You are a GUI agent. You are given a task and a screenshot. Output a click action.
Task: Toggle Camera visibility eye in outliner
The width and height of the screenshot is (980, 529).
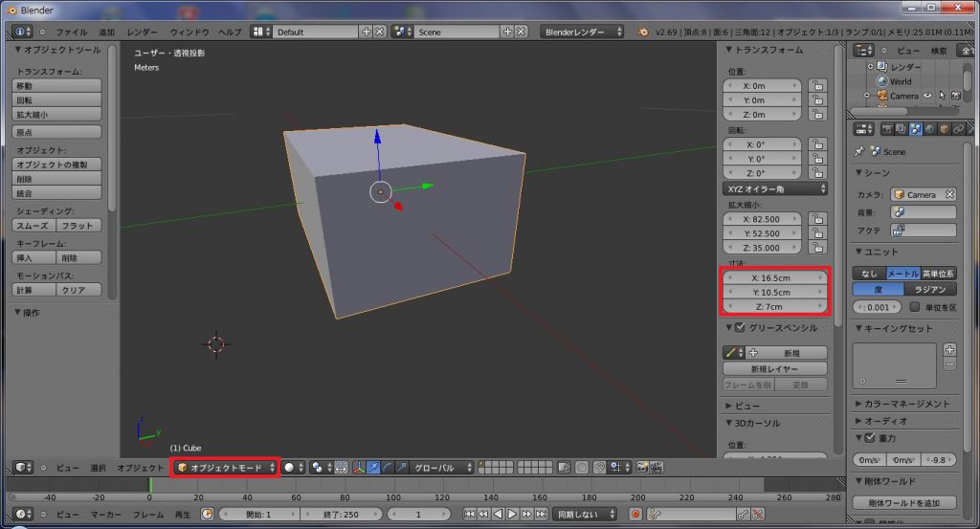pos(927,96)
